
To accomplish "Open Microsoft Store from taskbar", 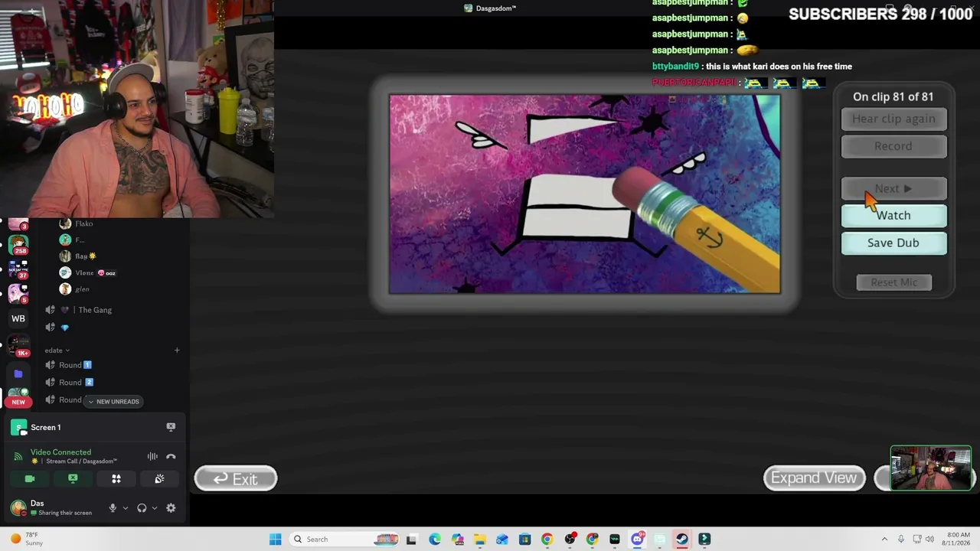I will 524,540.
